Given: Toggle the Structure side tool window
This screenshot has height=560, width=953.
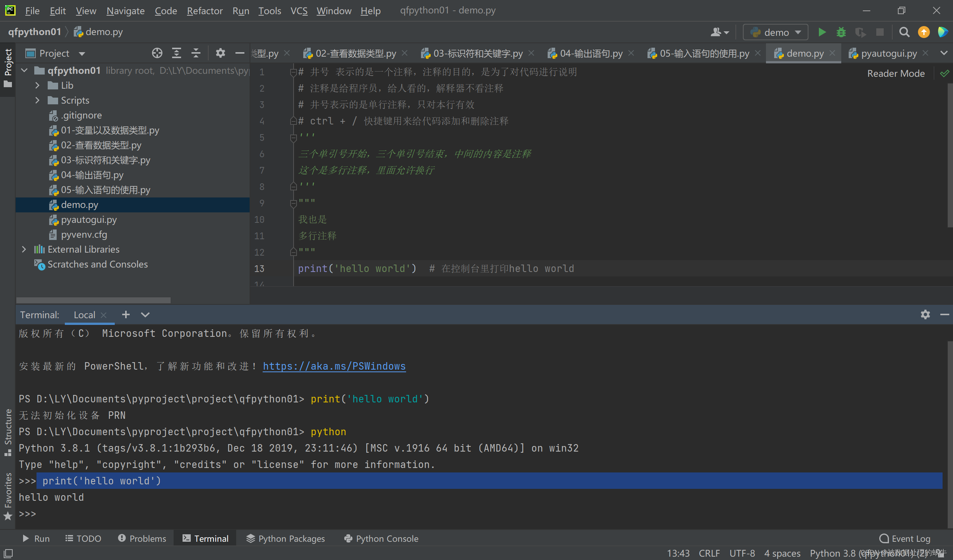Looking at the screenshot, I should tap(7, 431).
